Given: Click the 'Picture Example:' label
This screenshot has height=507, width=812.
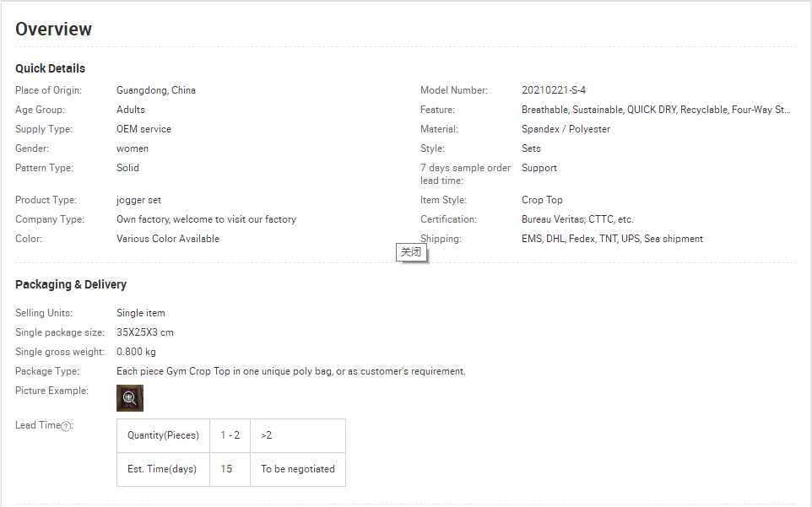Looking at the screenshot, I should point(51,391).
